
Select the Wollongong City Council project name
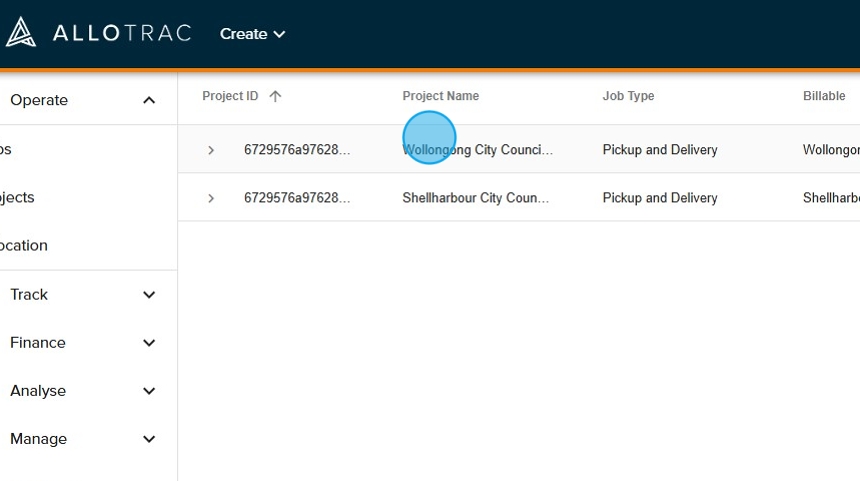click(x=477, y=150)
